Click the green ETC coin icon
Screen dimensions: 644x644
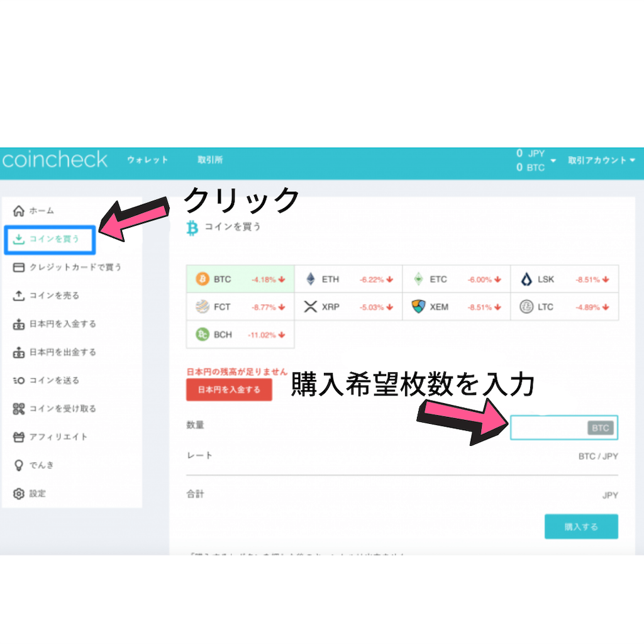[x=418, y=279]
